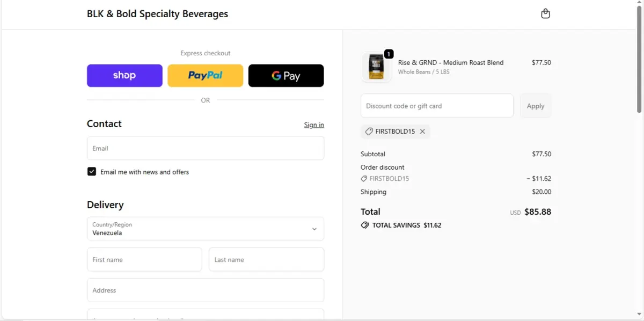Open BLK & Bold Specialty Beverages store link

[x=157, y=14]
